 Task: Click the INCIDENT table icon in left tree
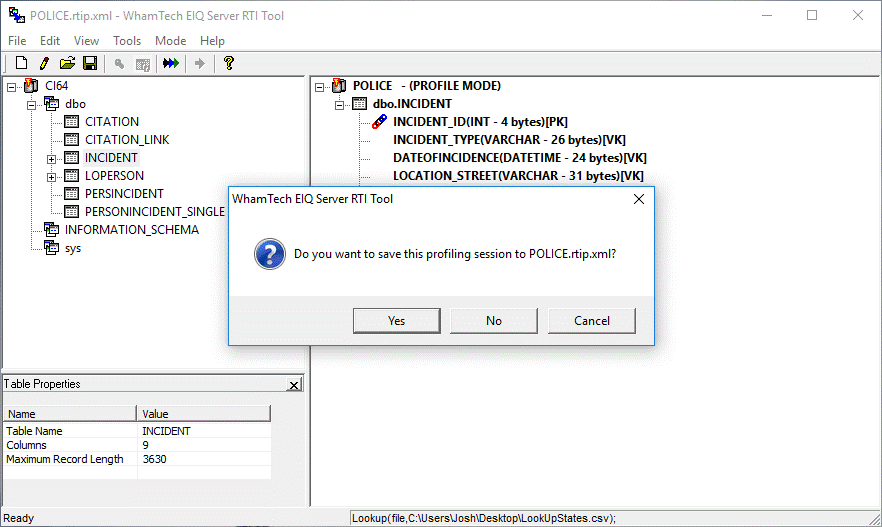[71, 157]
